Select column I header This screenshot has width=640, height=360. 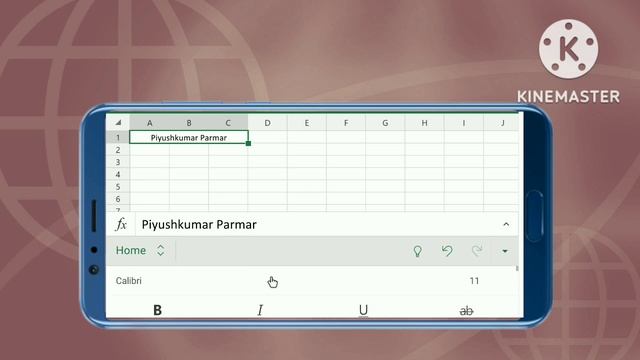464,123
